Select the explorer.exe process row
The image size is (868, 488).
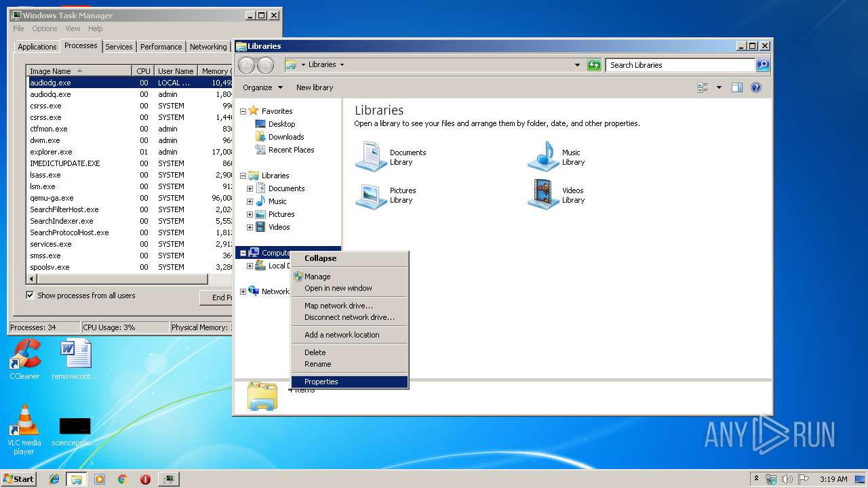pos(130,152)
